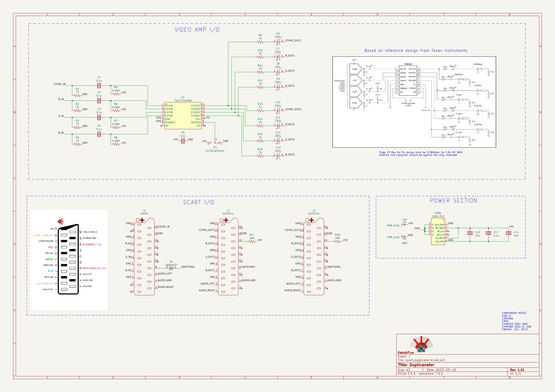Click the C1 capacitor symbol on CSYNC_IN

click(99, 86)
